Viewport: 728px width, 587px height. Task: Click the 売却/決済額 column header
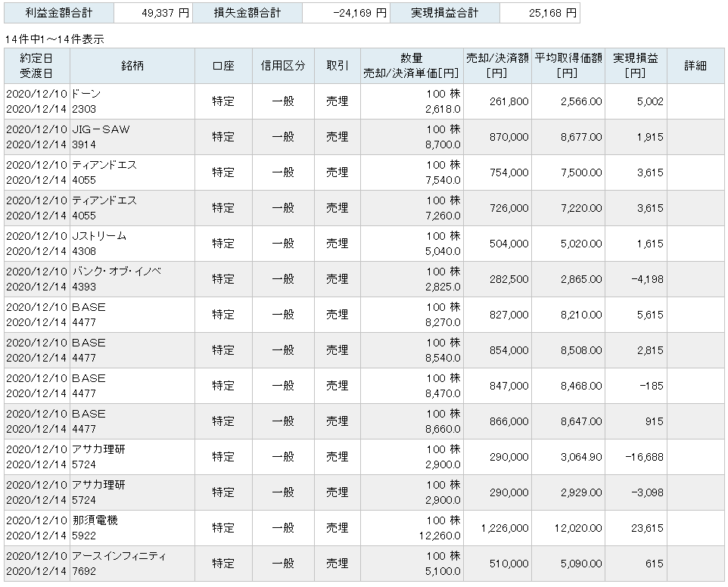click(x=497, y=66)
